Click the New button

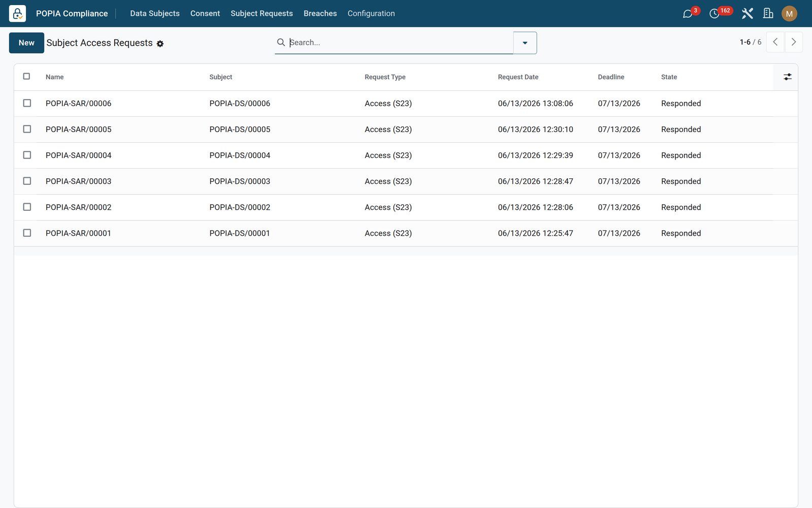click(26, 43)
